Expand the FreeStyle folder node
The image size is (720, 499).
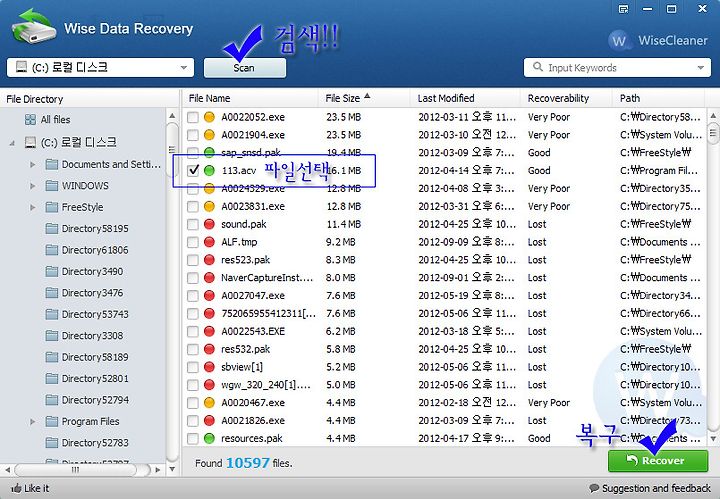[33, 207]
